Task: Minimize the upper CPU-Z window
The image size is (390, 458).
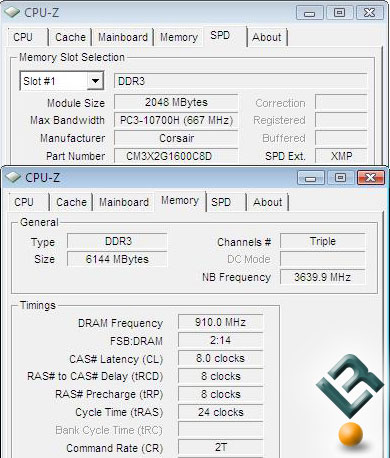Action: point(309,13)
